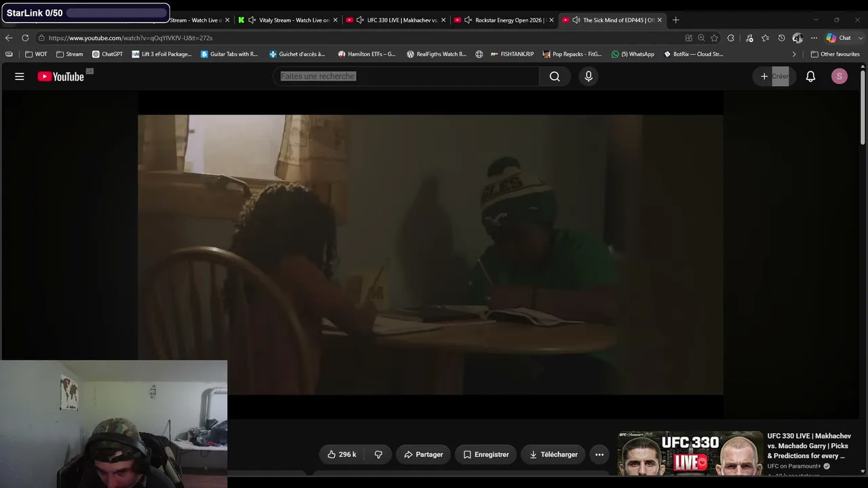Mute the UFC 330 LIVE tab speaker
This screenshot has height=488, width=868.
point(360,20)
